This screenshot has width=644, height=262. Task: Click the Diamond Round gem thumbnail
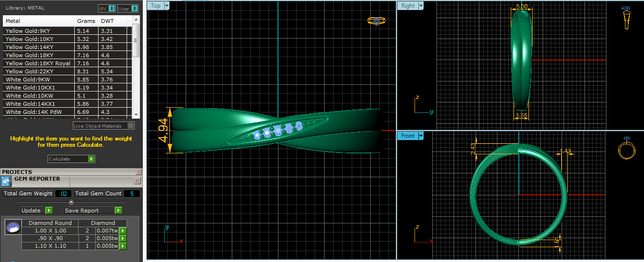[13, 227]
